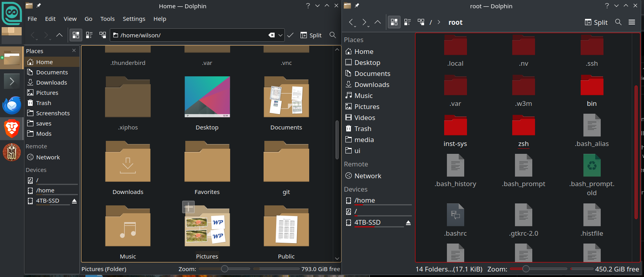Open the Tools menu
Screen dimensions: 644x277
[x=107, y=18]
